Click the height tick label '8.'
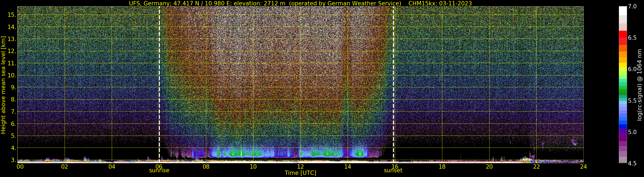This screenshot has height=177, width=644. [x=14, y=99]
